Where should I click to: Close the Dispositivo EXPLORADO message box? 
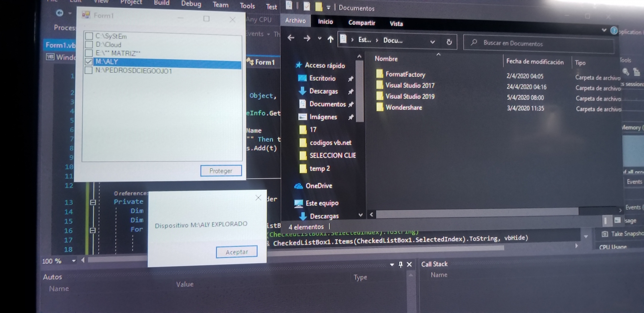tap(258, 198)
